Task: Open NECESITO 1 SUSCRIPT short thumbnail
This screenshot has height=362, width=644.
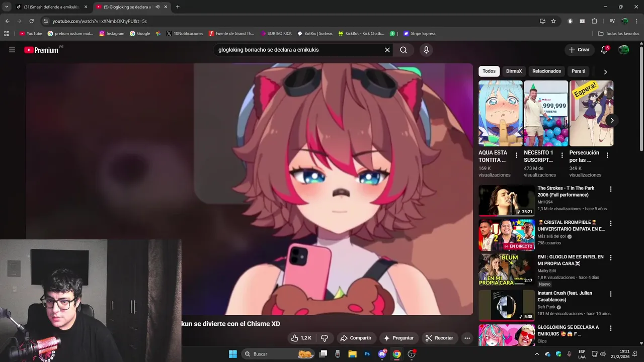Action: pos(546,113)
